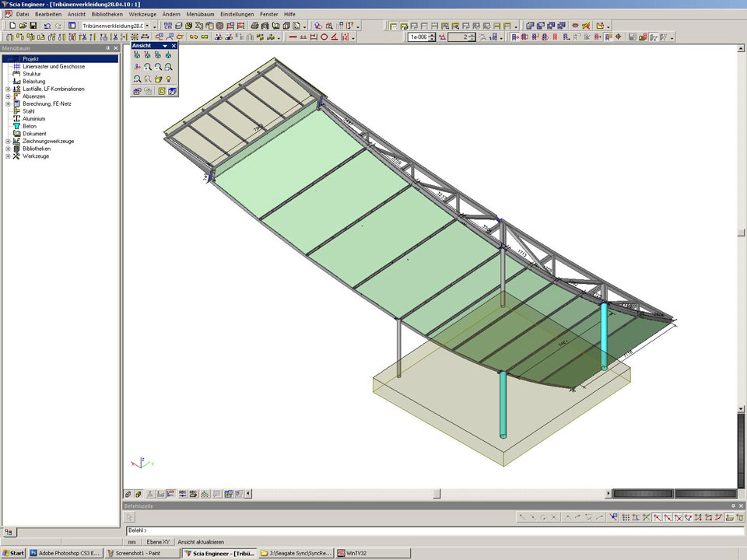Create a new project with blank page icon
The image size is (747, 560).
pyautogui.click(x=12, y=26)
